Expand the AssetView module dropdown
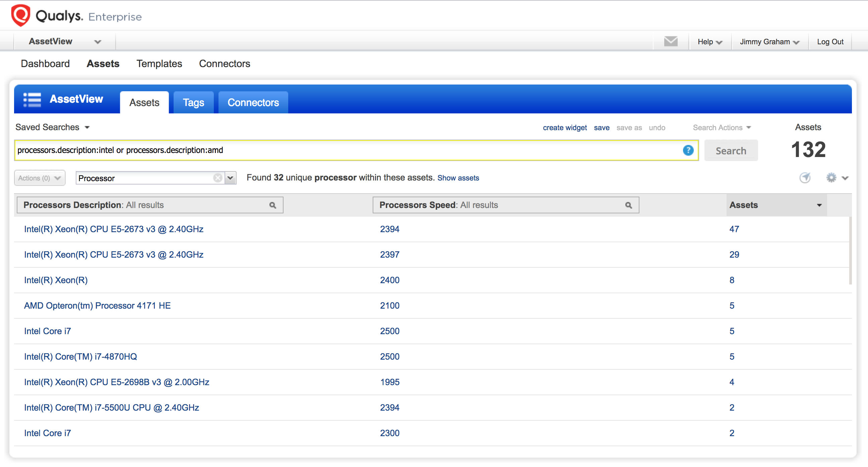This screenshot has width=868, height=467. (x=98, y=42)
